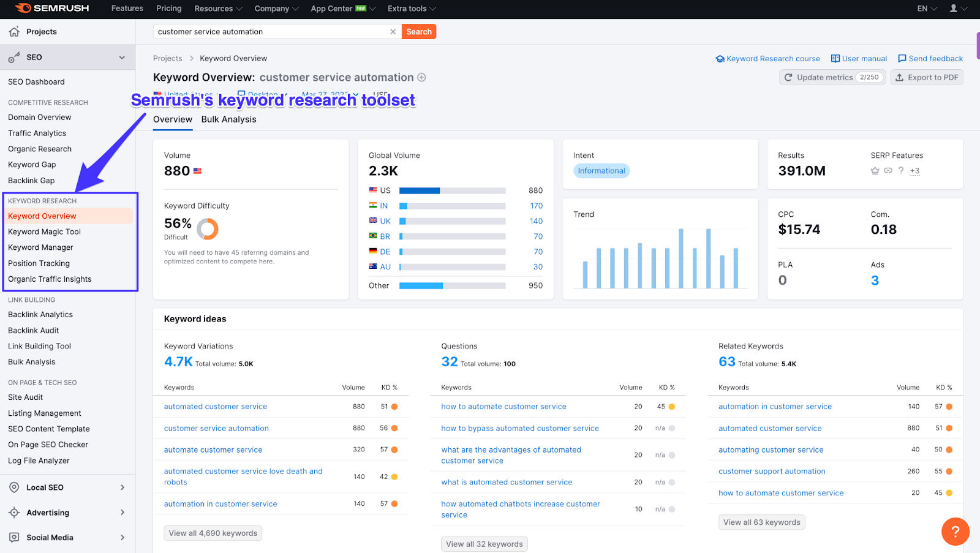Click the Australia flag in Global Volume

point(373,266)
